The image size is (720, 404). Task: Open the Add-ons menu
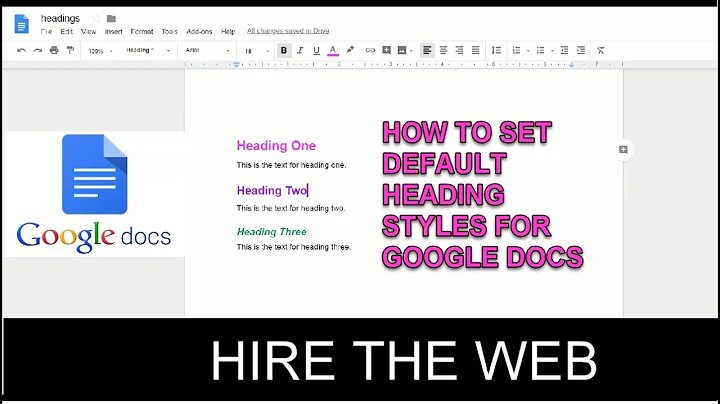coord(199,32)
